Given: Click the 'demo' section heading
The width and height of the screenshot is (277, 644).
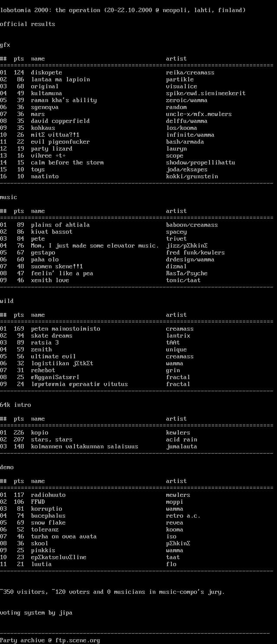Looking at the screenshot, I should pyautogui.click(x=7, y=467).
